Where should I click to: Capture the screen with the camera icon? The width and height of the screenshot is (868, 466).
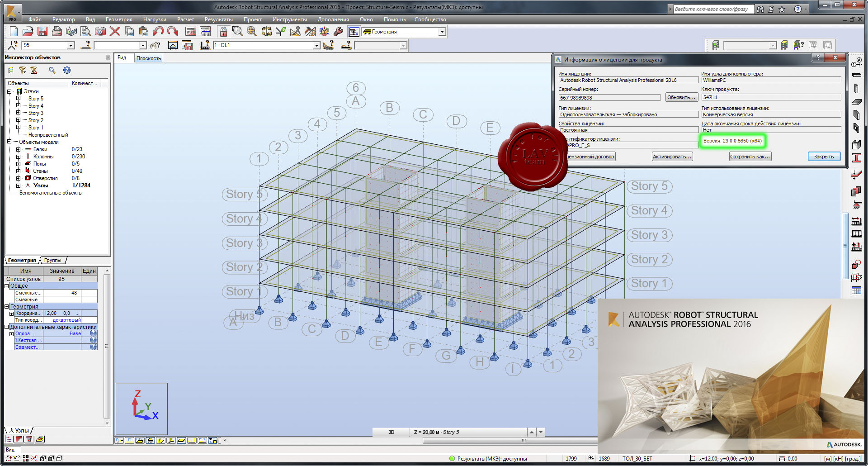tap(100, 31)
